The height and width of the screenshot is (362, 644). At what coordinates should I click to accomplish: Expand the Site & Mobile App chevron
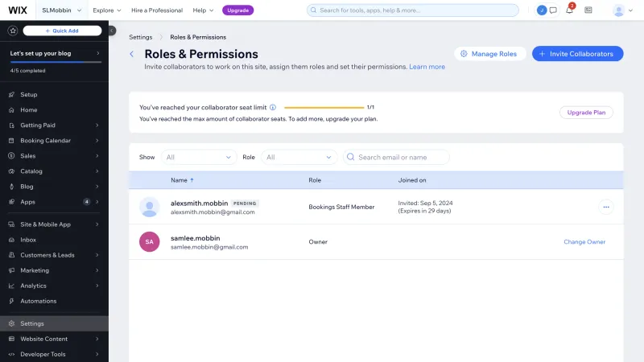pyautogui.click(x=97, y=224)
